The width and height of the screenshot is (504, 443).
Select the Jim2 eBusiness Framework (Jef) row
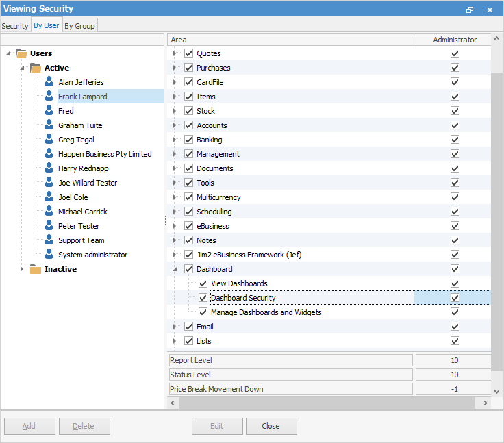click(x=329, y=255)
